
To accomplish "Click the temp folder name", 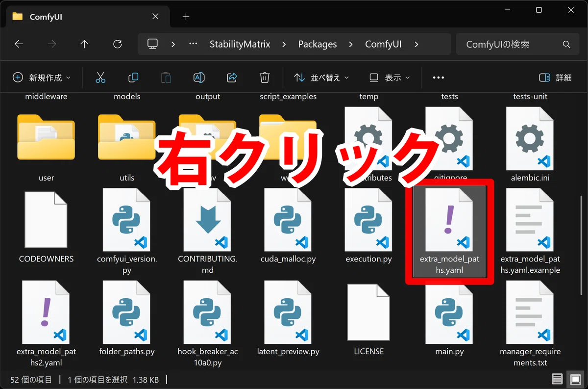I will [369, 97].
